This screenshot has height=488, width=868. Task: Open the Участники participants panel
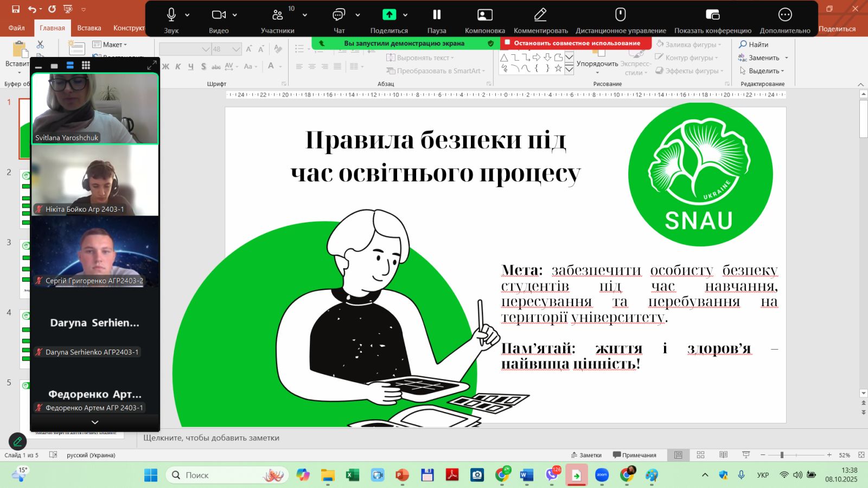pos(277,15)
